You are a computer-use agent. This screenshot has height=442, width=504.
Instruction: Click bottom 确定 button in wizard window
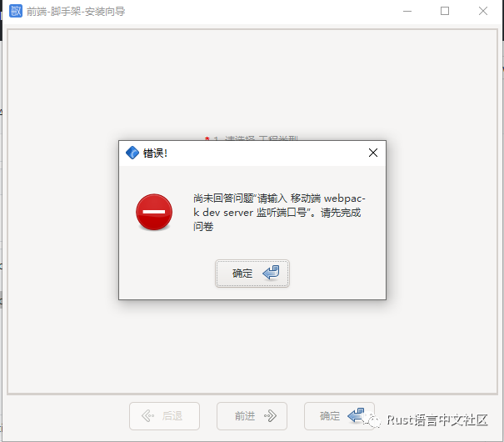click(339, 416)
